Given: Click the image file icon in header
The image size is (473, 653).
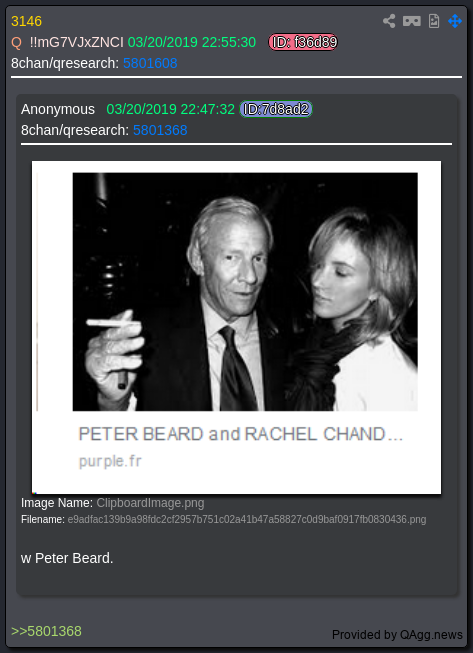Looking at the screenshot, I should tap(433, 21).
